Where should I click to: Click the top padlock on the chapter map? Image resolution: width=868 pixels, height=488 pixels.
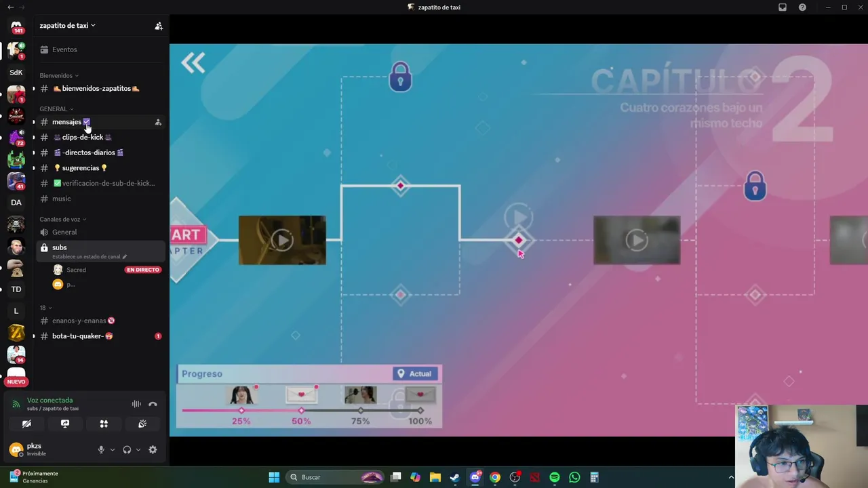click(400, 77)
